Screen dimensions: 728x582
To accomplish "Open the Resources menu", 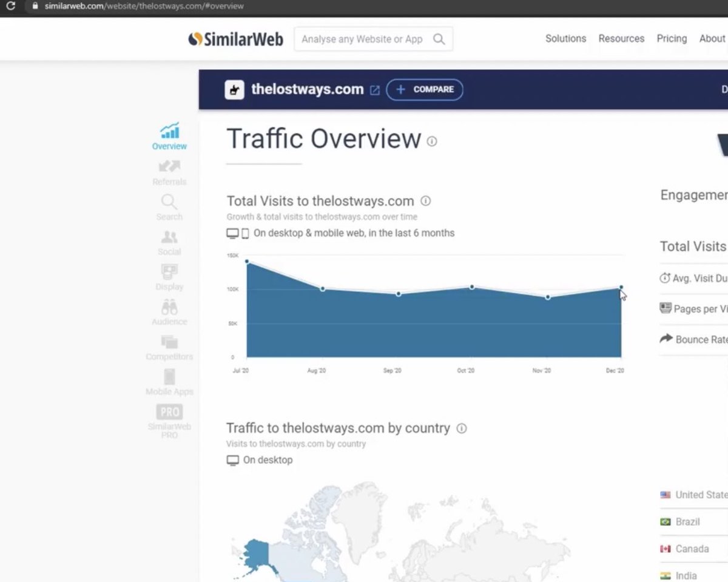I will pyautogui.click(x=621, y=38).
